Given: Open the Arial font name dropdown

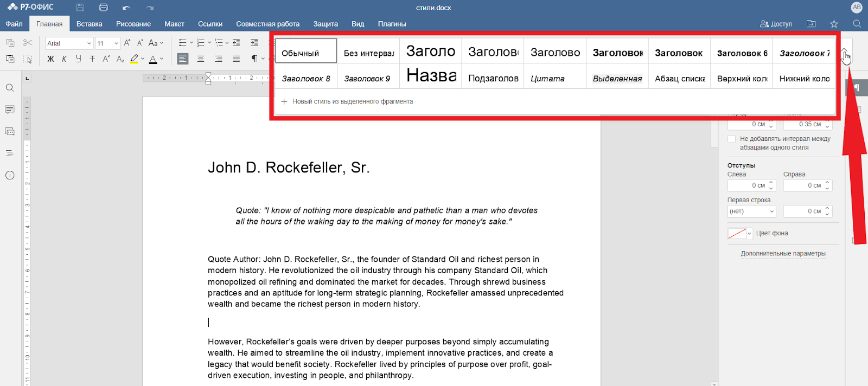Looking at the screenshot, I should tap(89, 43).
